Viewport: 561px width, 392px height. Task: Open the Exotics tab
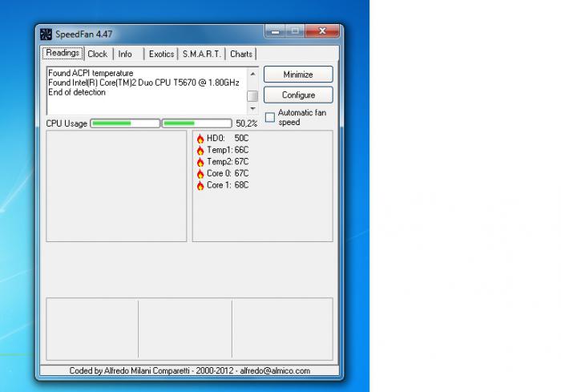click(x=161, y=55)
